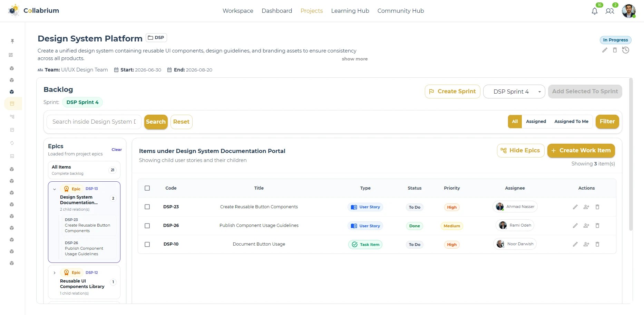Image resolution: width=644 pixels, height=315 pixels.
Task: Assign a user to DSP-10
Action: point(586,244)
